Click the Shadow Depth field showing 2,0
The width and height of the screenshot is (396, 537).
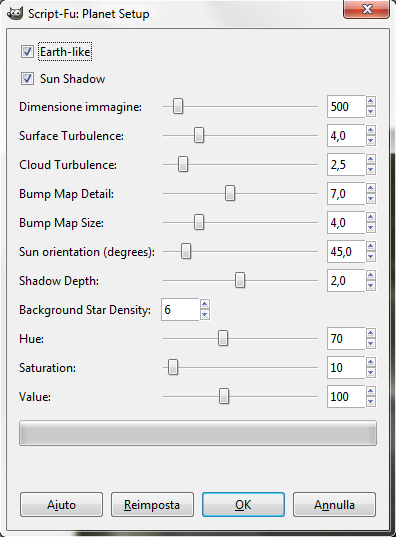346,281
